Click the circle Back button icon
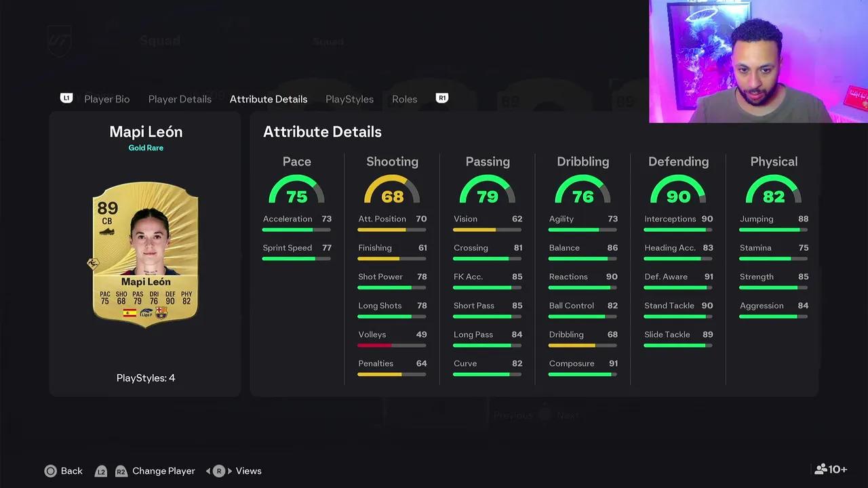Image resolution: width=868 pixels, height=488 pixels. coord(50,471)
